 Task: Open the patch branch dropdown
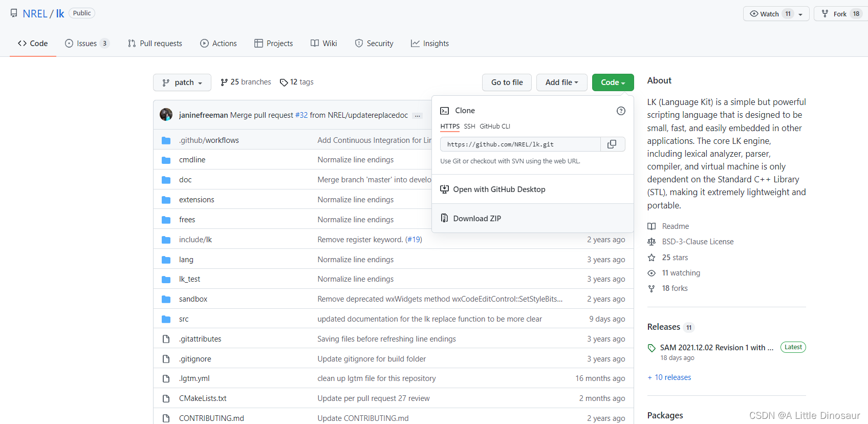coord(182,82)
